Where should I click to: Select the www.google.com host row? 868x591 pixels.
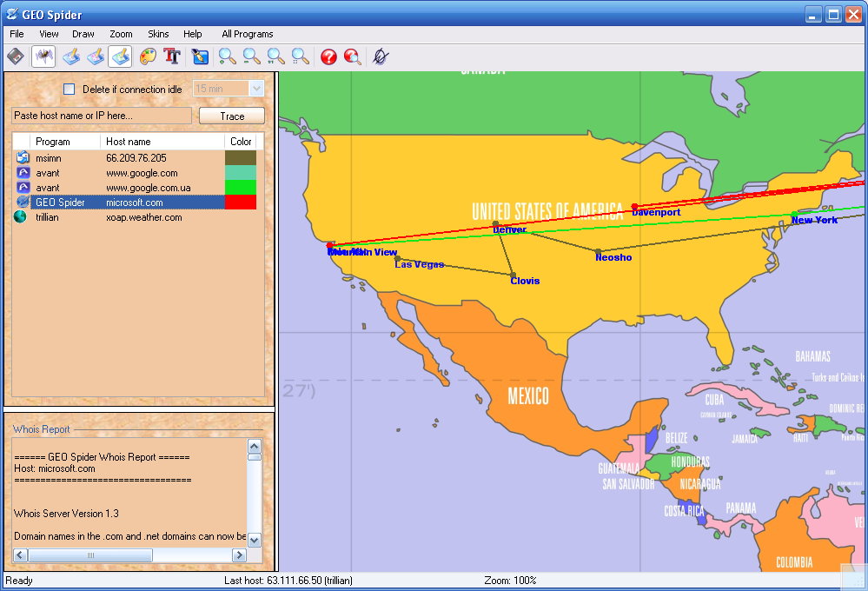pyautogui.click(x=135, y=173)
